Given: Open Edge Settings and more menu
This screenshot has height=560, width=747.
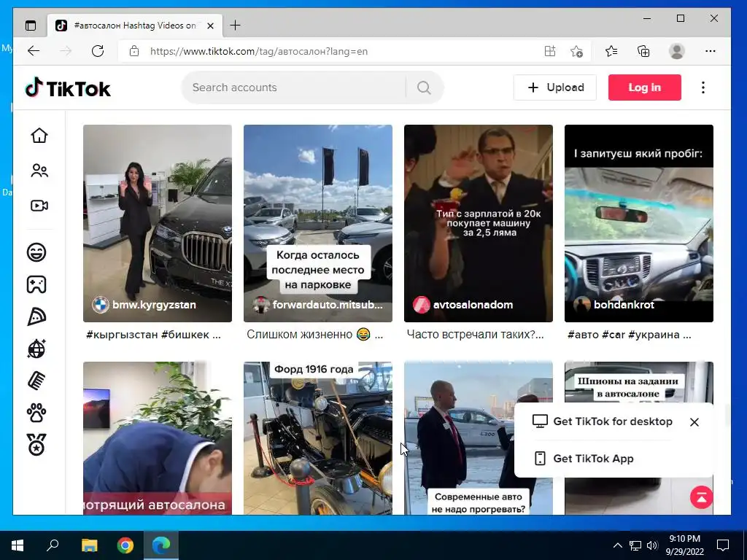Looking at the screenshot, I should [711, 51].
